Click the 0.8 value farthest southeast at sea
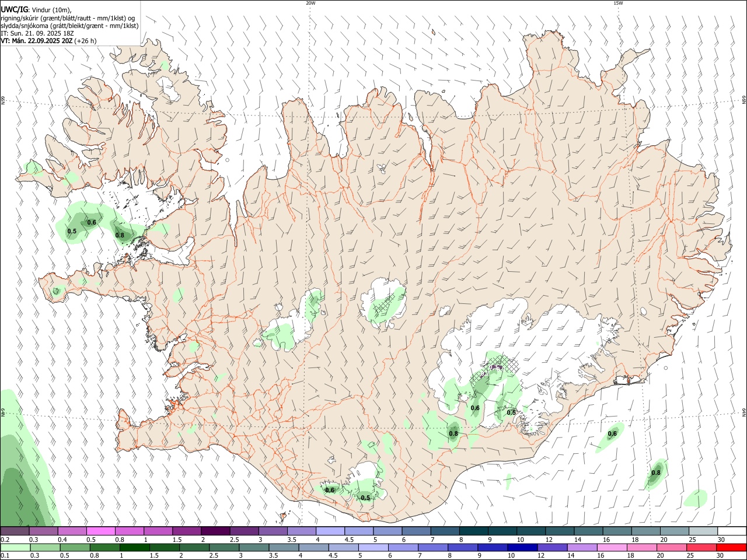747x560 pixels. 656,473
